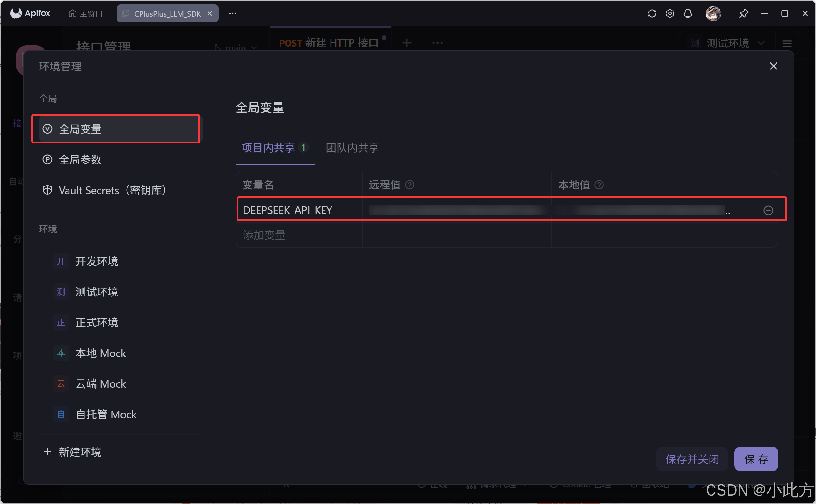Open the hamburger menu in the background window

(x=787, y=43)
